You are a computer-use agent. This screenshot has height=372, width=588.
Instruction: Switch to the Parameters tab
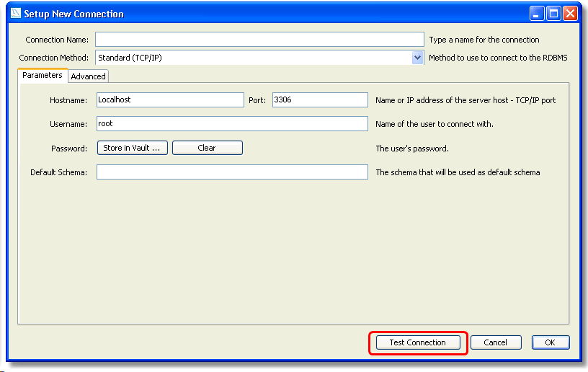(x=43, y=76)
